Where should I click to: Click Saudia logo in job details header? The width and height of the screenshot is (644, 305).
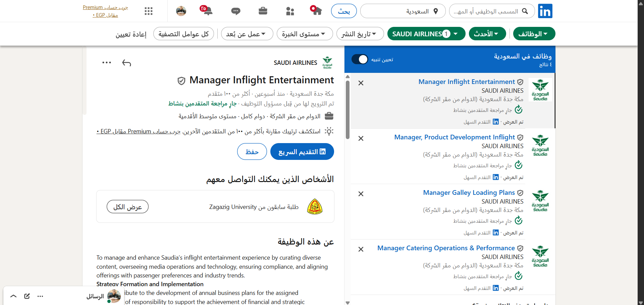327,63
